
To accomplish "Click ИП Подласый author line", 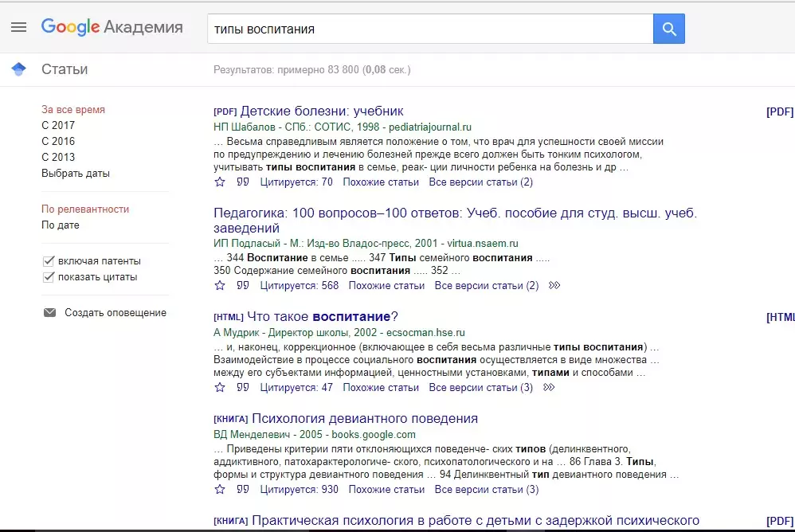I will [x=246, y=243].
